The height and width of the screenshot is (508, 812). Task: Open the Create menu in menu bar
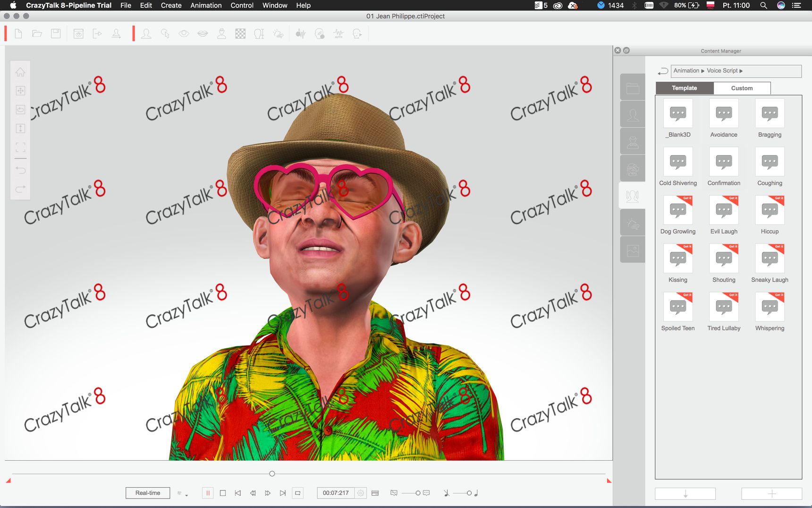coord(171,5)
